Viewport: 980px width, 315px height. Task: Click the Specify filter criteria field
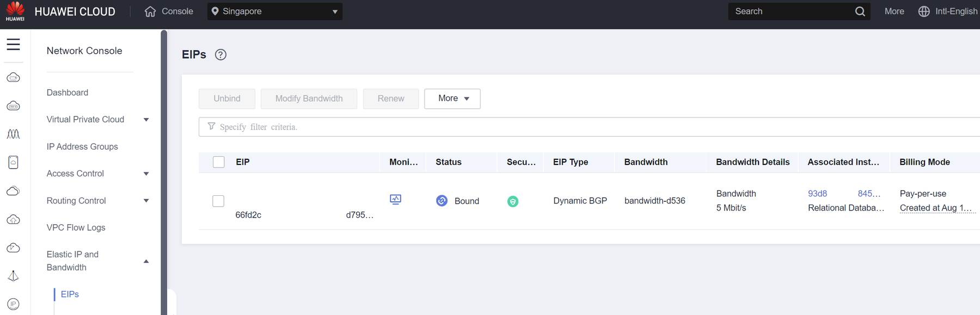(x=589, y=127)
